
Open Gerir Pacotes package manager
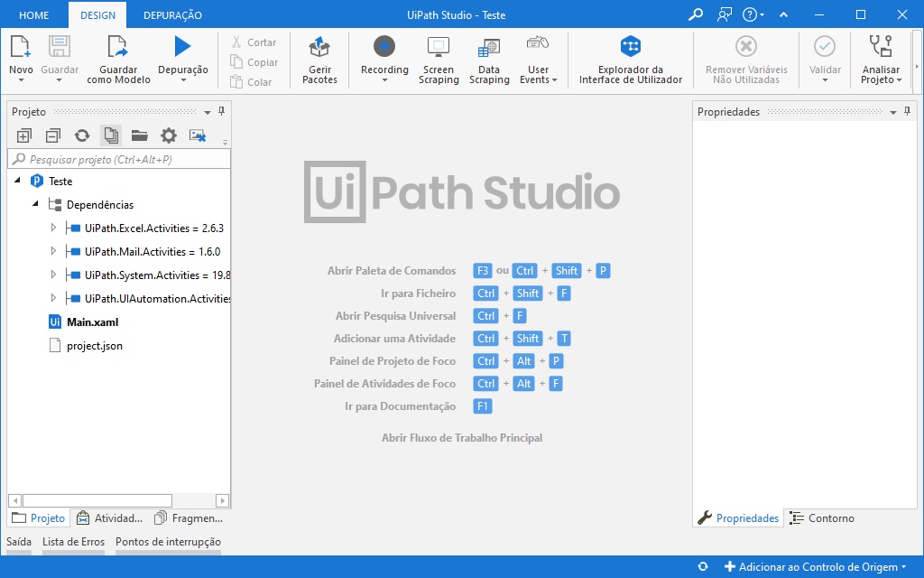tap(319, 47)
